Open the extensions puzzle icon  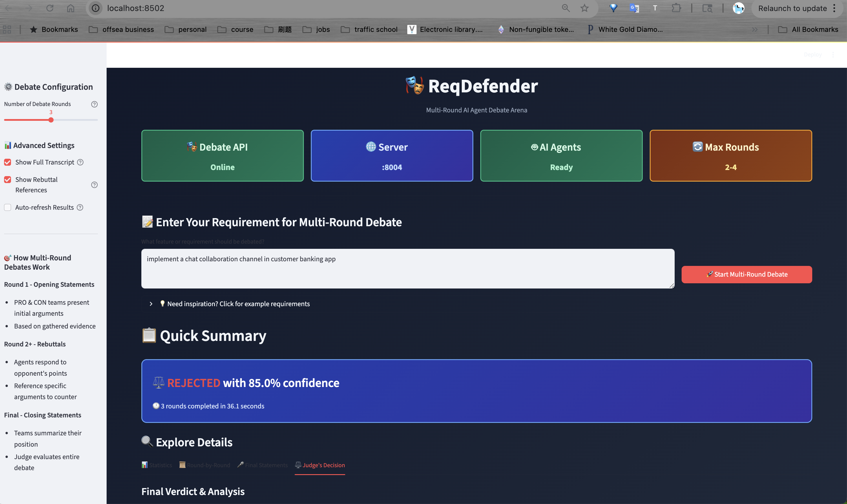pos(676,8)
